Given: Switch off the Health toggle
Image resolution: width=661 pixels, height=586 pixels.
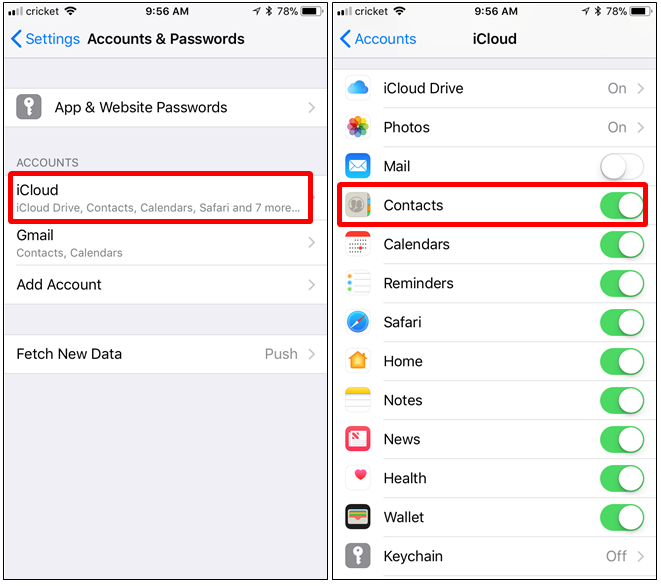Looking at the screenshot, I should pyautogui.click(x=622, y=478).
